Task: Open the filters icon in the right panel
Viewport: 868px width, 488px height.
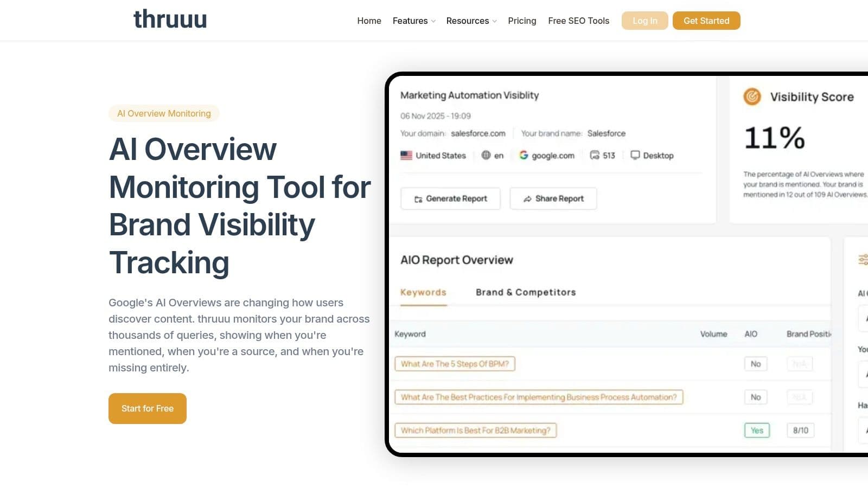Action: pos(865,260)
